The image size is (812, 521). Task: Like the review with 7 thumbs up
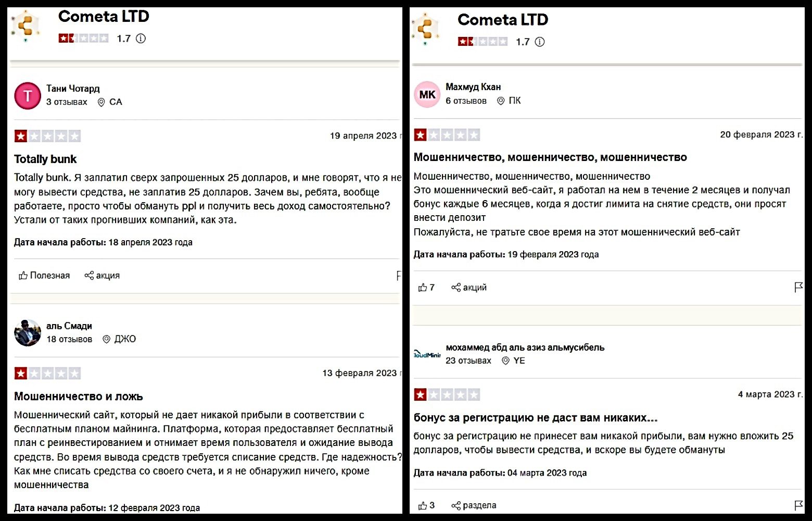[x=423, y=288]
